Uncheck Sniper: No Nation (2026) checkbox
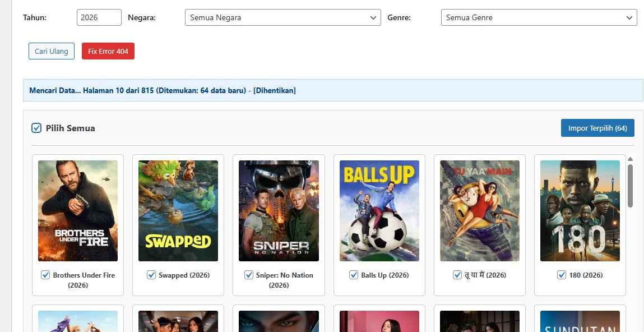The height and width of the screenshot is (332, 644). (248, 275)
